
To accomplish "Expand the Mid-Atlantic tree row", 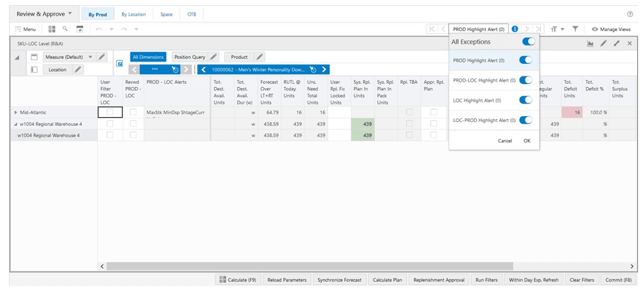I will pos(16,112).
